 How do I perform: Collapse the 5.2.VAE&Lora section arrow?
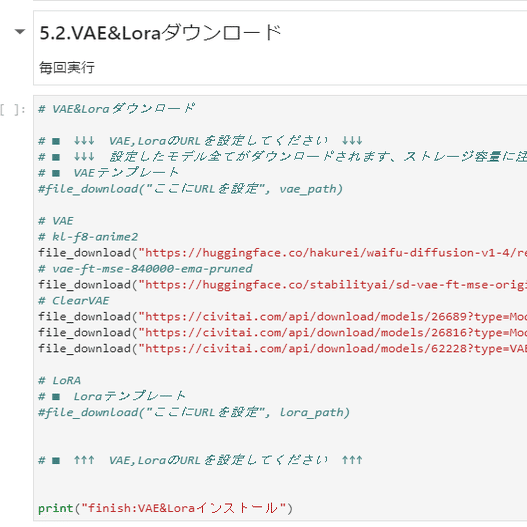click(x=20, y=32)
